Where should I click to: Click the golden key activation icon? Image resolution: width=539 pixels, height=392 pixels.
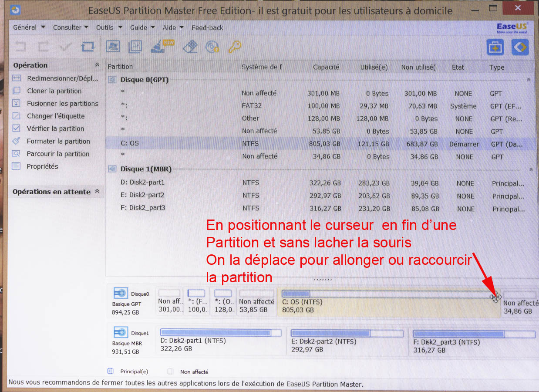click(235, 47)
